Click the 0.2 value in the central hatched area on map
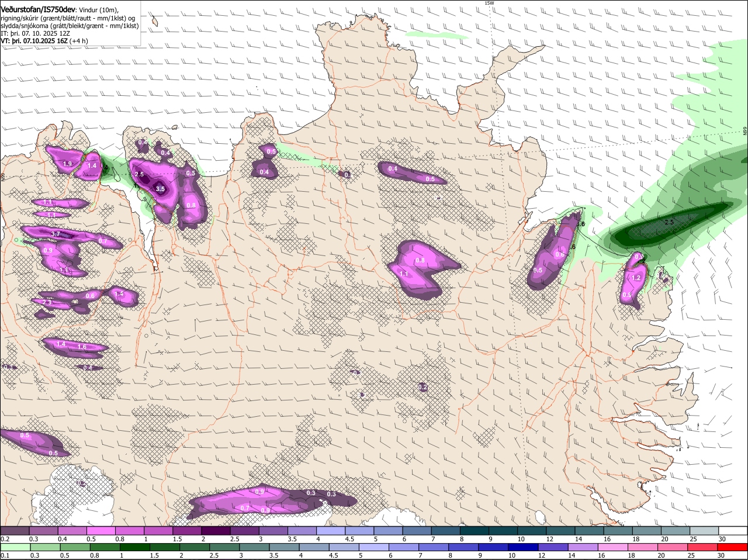Image resolution: width=748 pixels, height=560 pixels. tap(423, 388)
